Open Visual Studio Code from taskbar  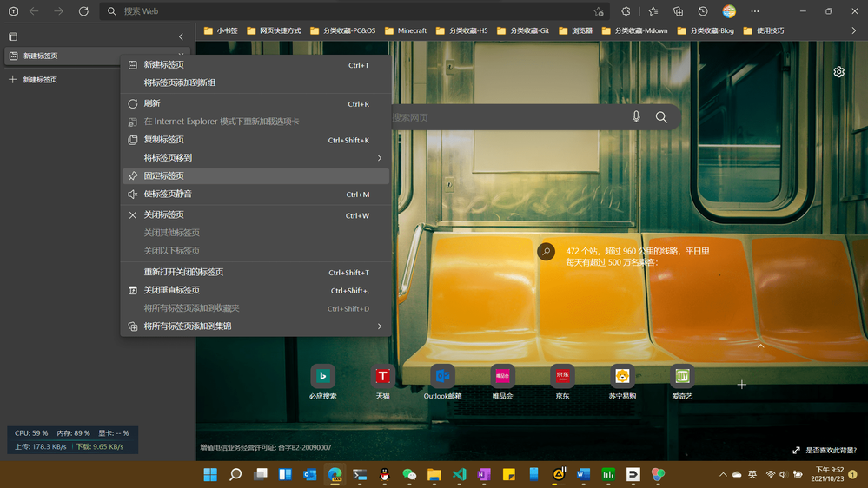tap(459, 475)
